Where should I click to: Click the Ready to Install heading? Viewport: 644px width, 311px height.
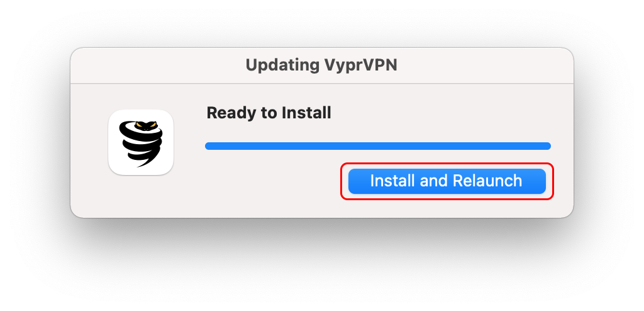[269, 113]
